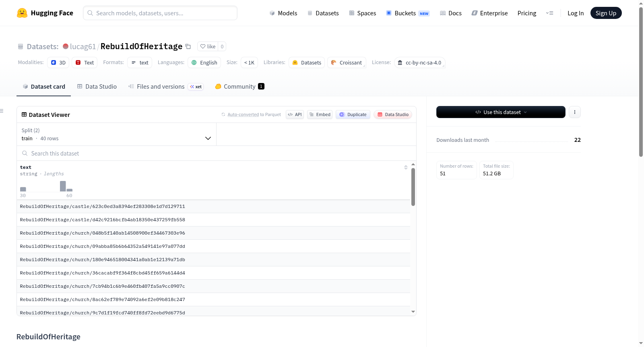Open Enterprise in the top navigation
644x347 pixels.
pos(489,13)
